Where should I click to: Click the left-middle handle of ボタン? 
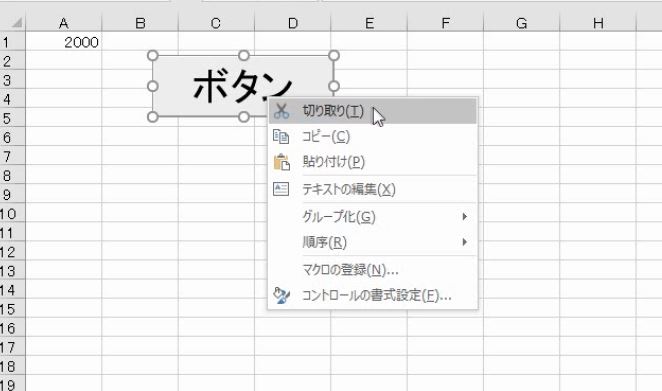[153, 86]
